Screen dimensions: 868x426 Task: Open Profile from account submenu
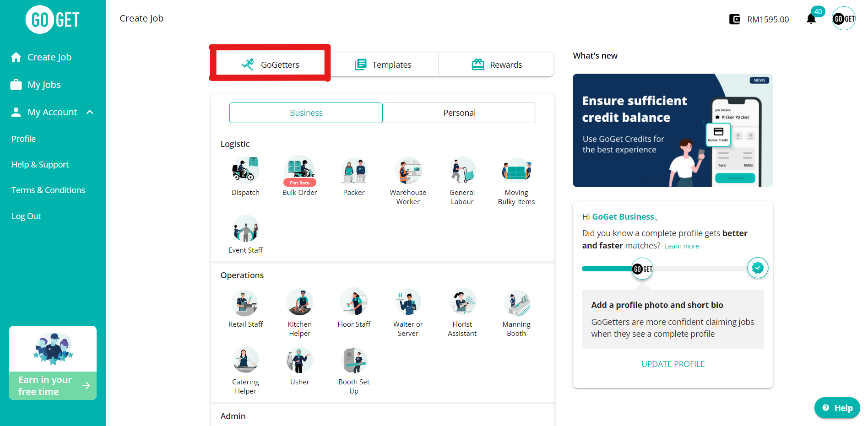[24, 139]
